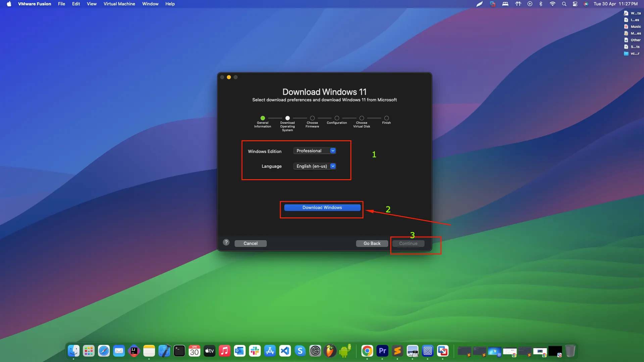Minimize the wizard with the yellow button

click(x=229, y=77)
